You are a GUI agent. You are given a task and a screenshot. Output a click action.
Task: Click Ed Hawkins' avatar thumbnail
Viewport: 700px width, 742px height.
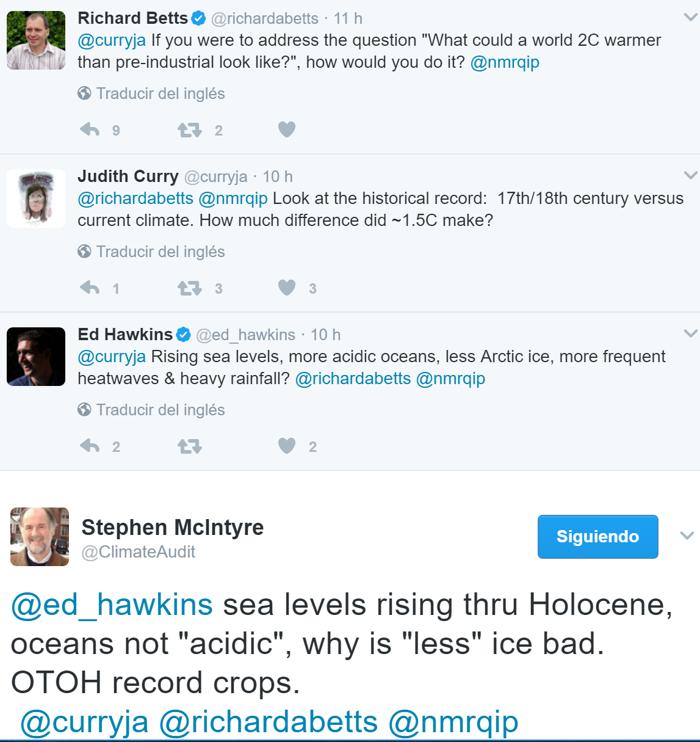coord(36,357)
